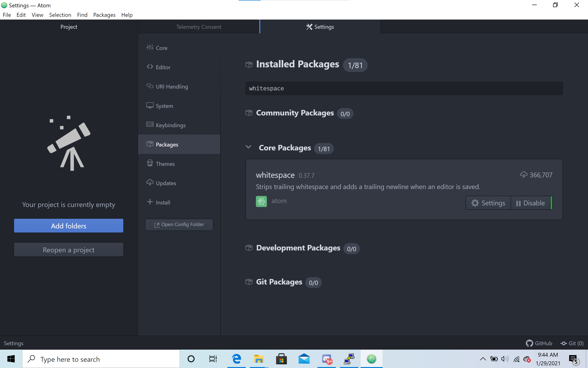Open the Find menu
Screen dimensions: 588x368
pyautogui.click(x=82, y=15)
